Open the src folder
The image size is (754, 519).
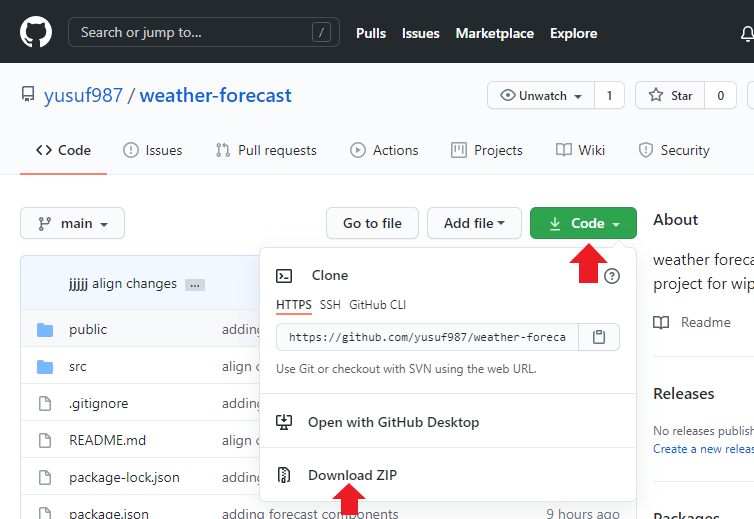[78, 367]
